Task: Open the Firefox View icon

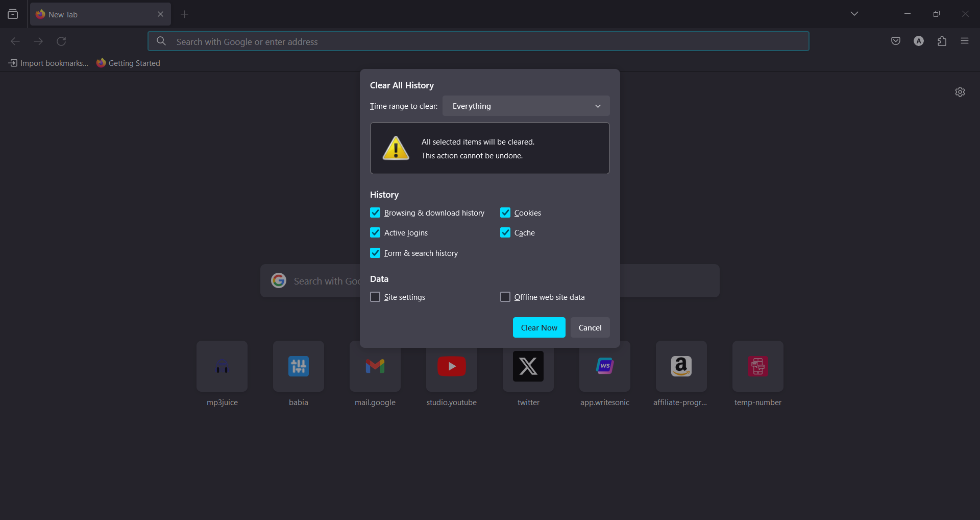Action: (13, 14)
